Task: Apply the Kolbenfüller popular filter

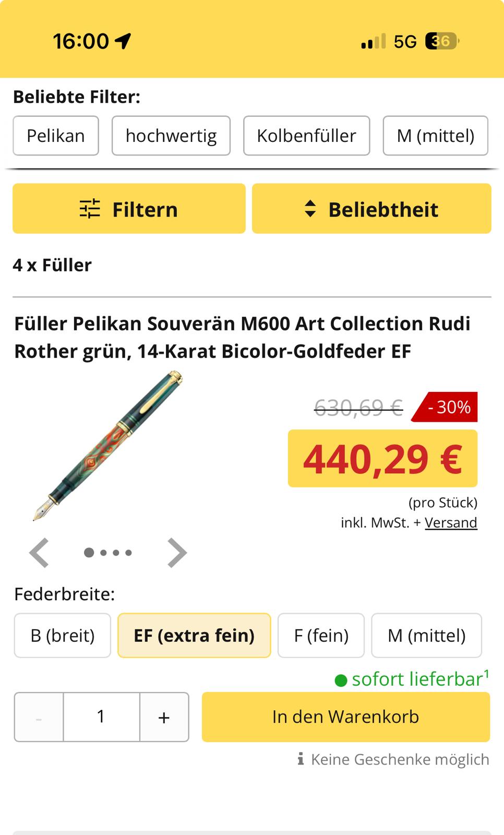Action: [306, 136]
